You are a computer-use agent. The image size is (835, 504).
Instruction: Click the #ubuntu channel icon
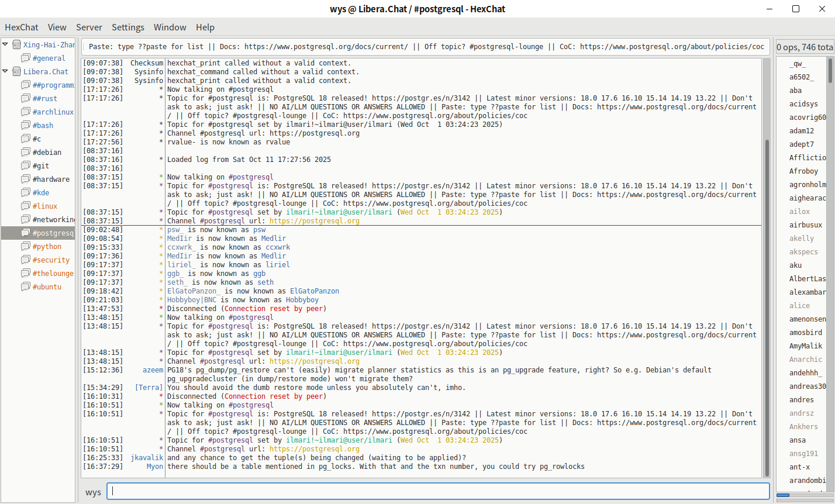click(26, 287)
